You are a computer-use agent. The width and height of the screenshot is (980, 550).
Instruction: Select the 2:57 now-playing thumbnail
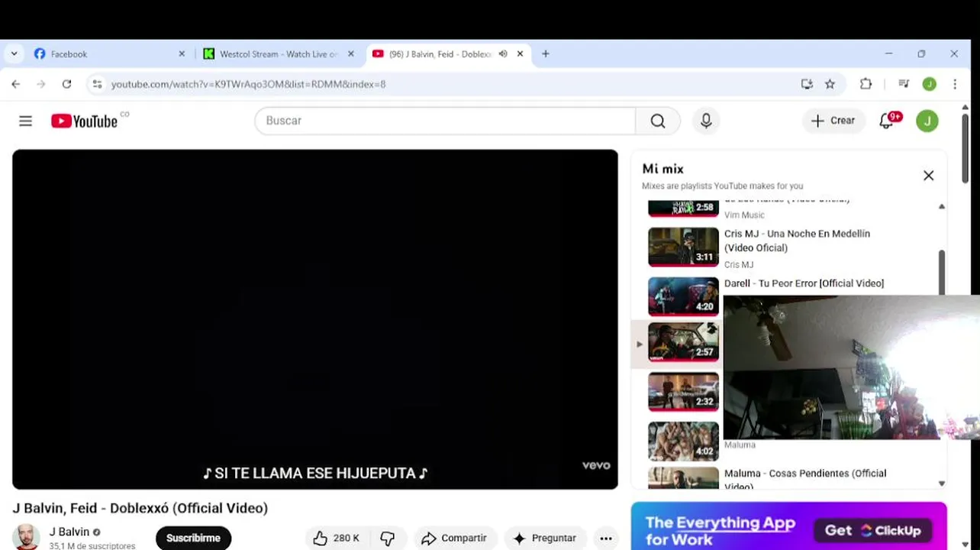click(x=683, y=342)
